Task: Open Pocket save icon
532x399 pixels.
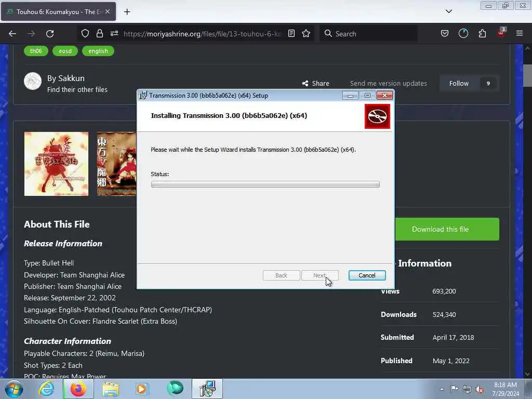Action: [x=445, y=33]
